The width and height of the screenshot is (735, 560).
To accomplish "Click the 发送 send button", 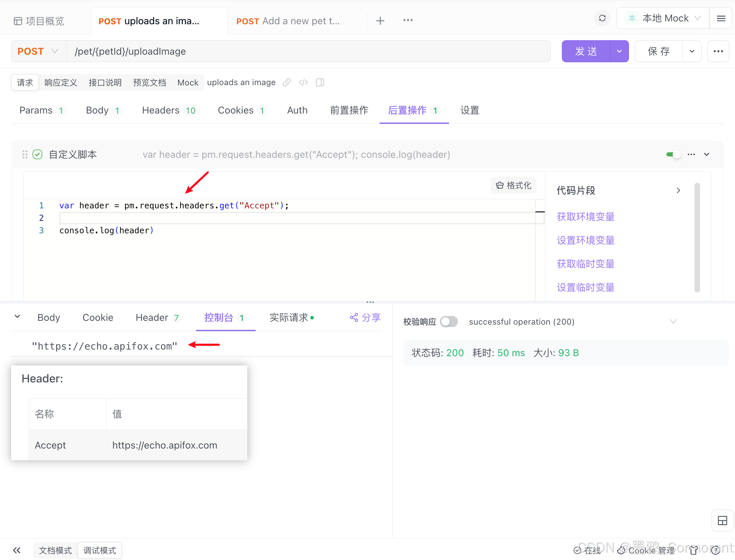I will (x=586, y=51).
